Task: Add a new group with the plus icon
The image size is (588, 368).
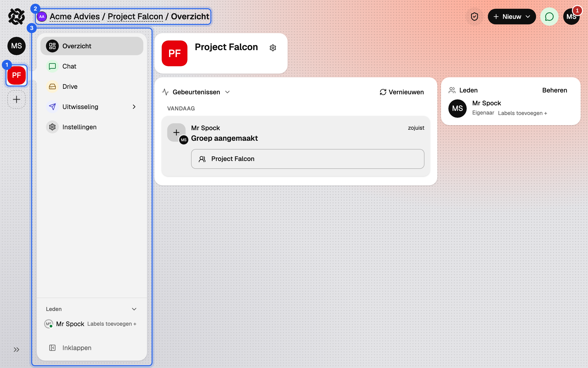Action: point(17,99)
